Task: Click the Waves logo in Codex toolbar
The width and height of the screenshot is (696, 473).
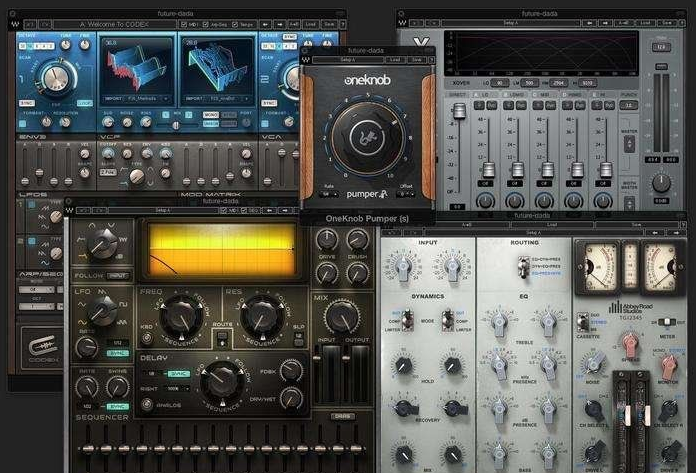Action: coord(16,24)
